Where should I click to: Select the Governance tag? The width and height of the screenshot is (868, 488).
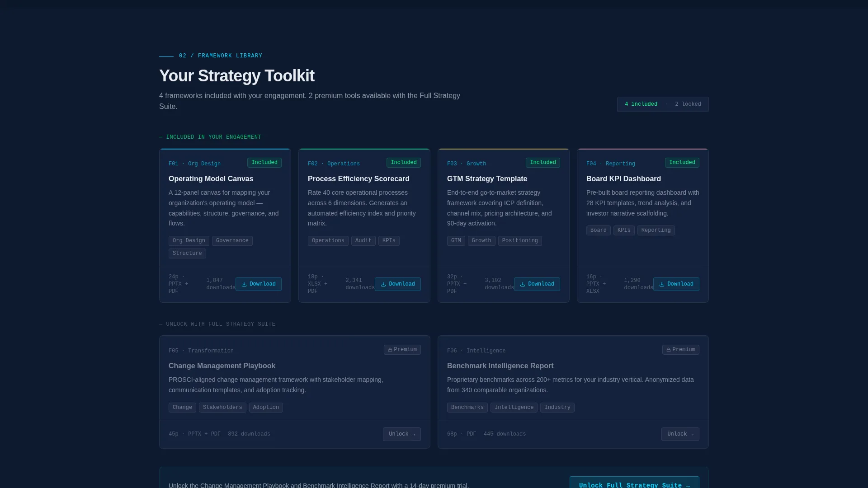[x=232, y=241]
